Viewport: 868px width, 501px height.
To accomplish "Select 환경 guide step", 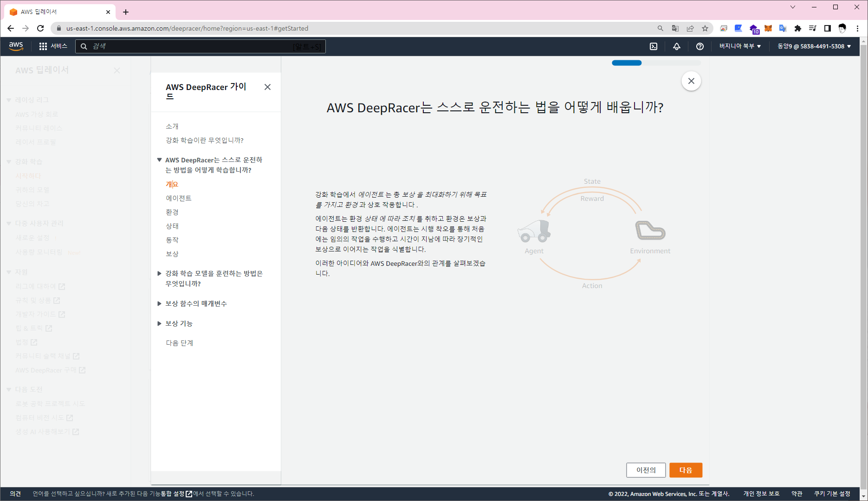I will [172, 212].
